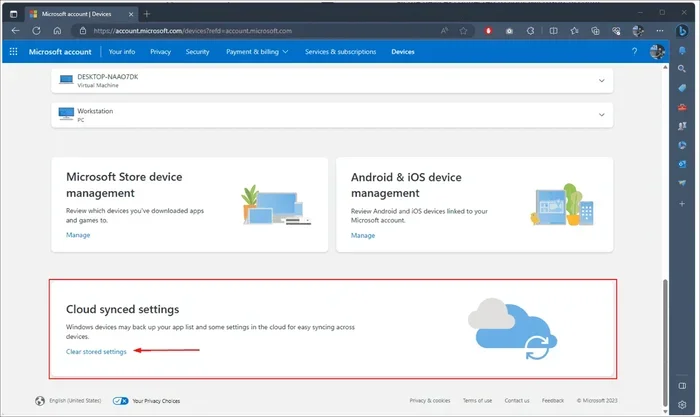The height and width of the screenshot is (417, 700).
Task: Open the red ad blocker extension
Action: pyautogui.click(x=488, y=31)
